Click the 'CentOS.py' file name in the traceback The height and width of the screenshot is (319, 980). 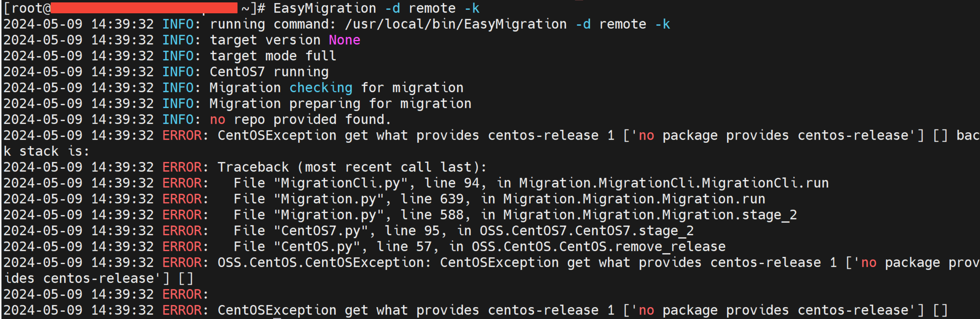317,247
